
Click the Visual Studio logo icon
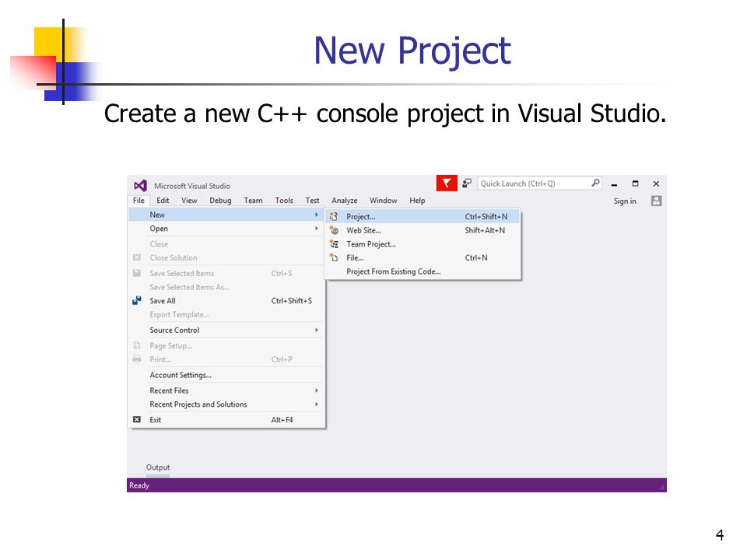[x=140, y=186]
